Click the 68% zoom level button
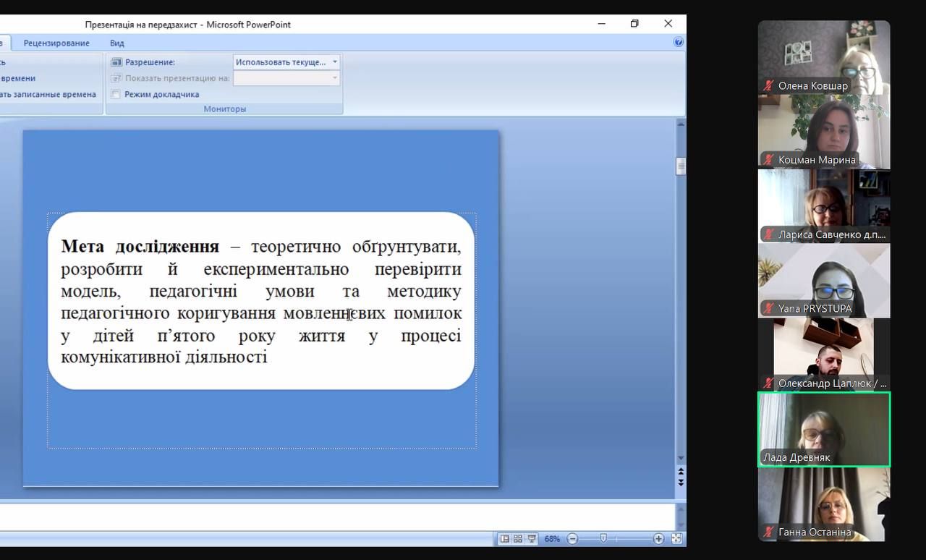Viewport: 926px width, 560px height. click(552, 539)
